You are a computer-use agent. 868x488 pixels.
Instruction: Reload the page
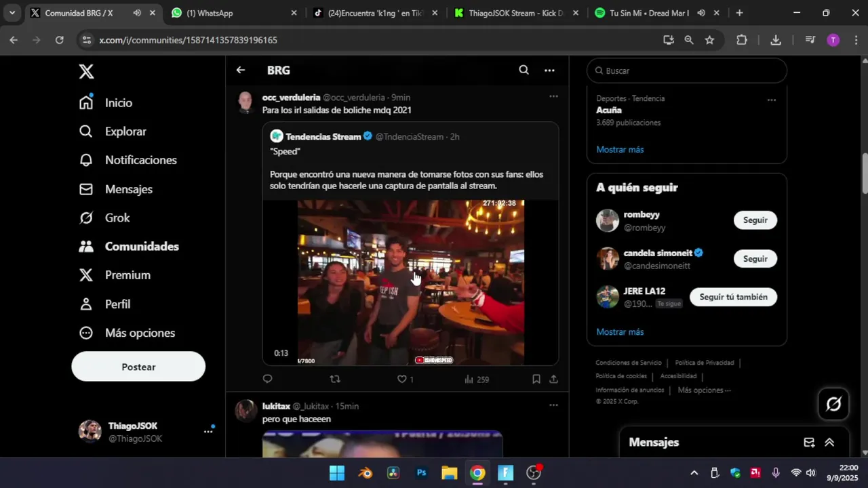pos(59,40)
